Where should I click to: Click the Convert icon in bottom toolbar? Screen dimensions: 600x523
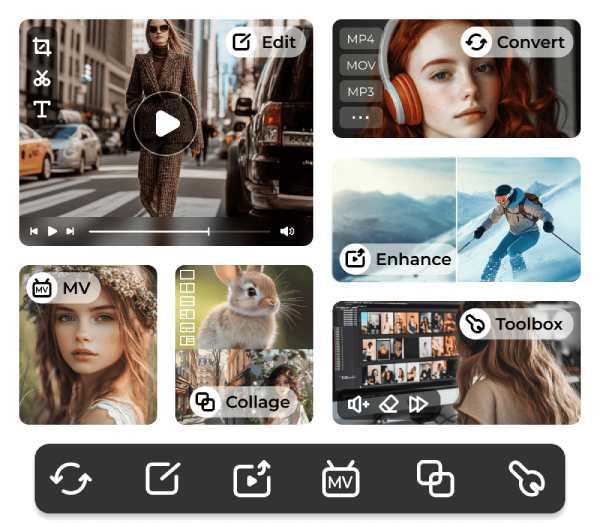tap(71, 478)
